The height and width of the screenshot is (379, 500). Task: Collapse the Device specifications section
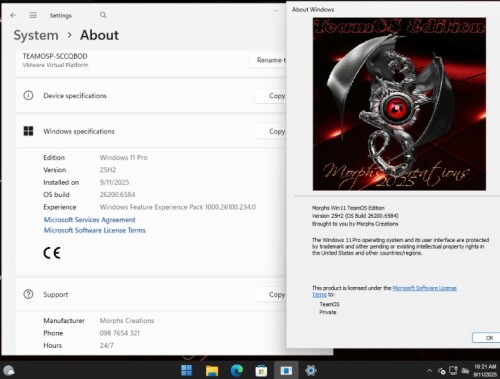pyautogui.click(x=150, y=96)
